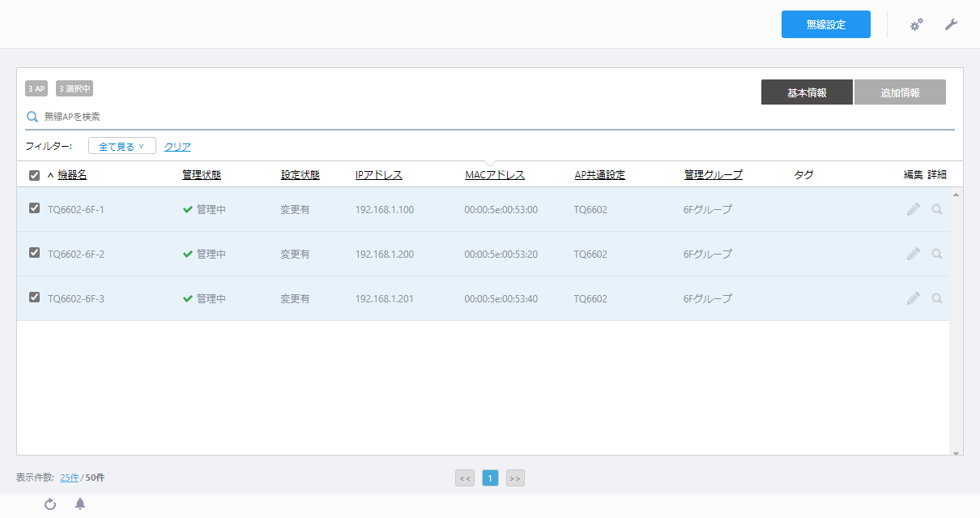This screenshot has width=980, height=518.
Task: Toggle the select-all header checkbox
Action: pyautogui.click(x=34, y=175)
